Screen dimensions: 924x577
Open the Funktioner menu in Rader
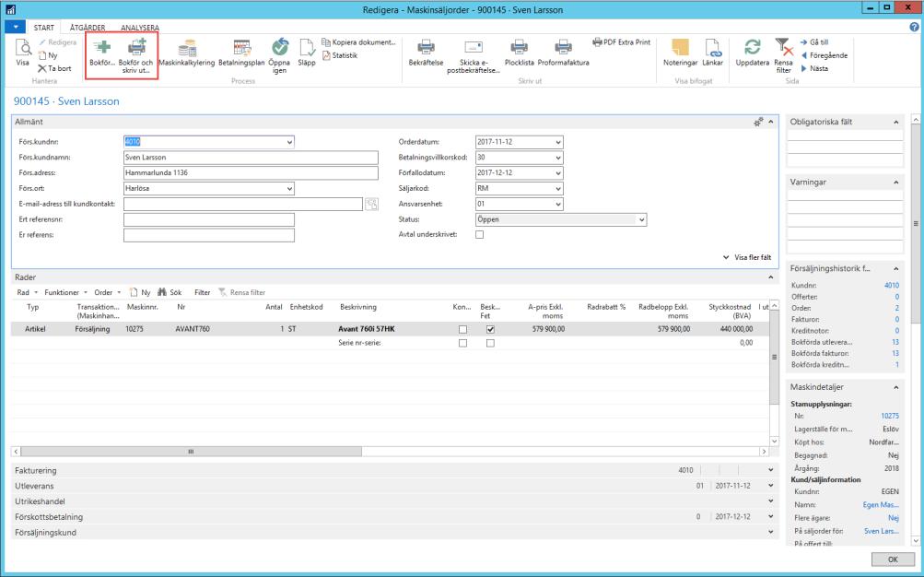[x=65, y=292]
